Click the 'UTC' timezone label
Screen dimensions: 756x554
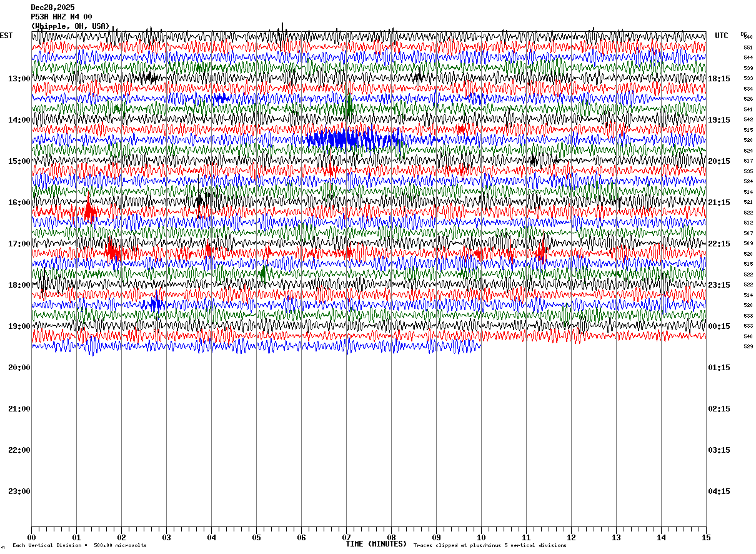(722, 36)
